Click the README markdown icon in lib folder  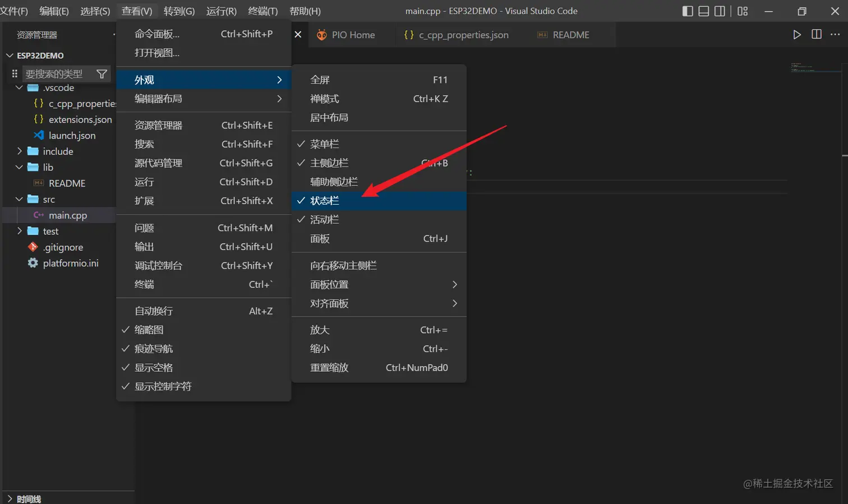(x=39, y=183)
